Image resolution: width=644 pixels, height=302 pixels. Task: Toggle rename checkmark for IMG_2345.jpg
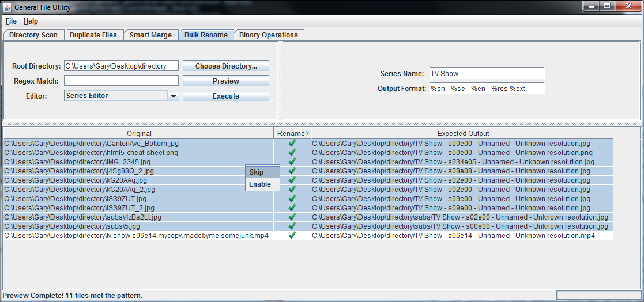pyautogui.click(x=292, y=161)
